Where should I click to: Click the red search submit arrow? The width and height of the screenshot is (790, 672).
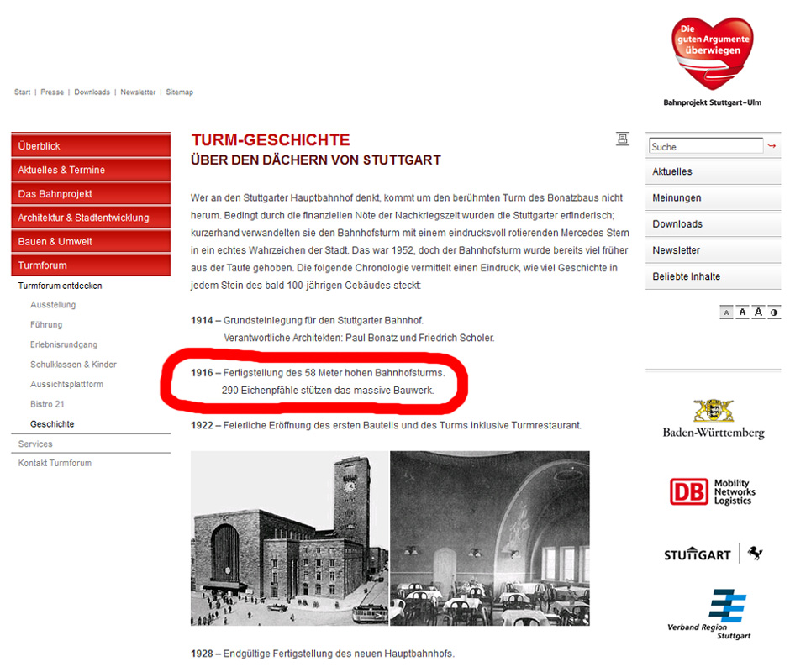(772, 146)
